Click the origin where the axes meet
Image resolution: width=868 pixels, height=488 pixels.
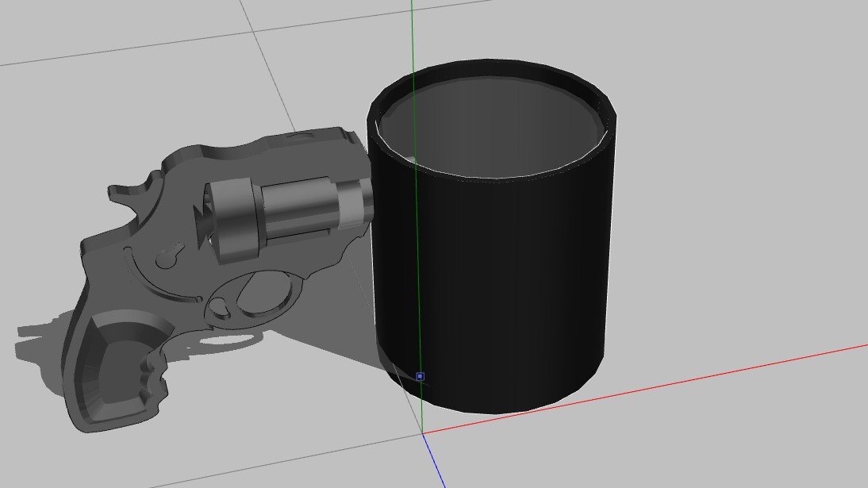click(422, 433)
